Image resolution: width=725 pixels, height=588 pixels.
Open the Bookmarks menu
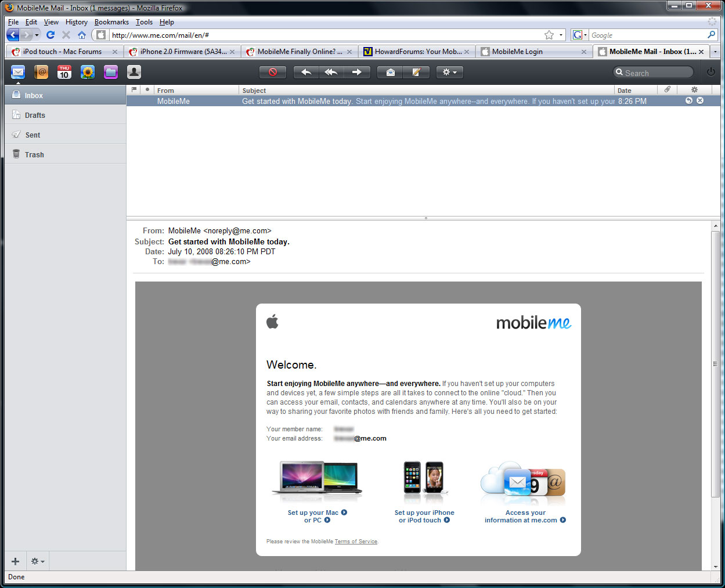(111, 22)
